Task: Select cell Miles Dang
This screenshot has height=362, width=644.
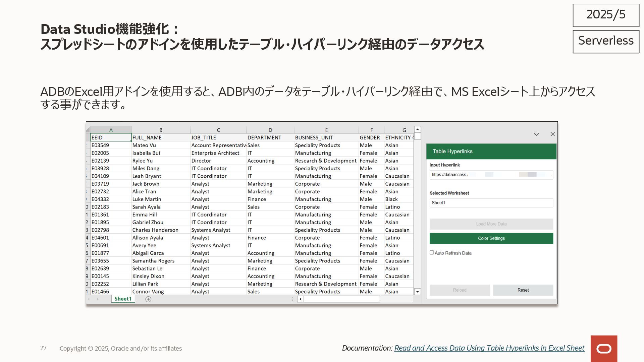Action: (161, 168)
